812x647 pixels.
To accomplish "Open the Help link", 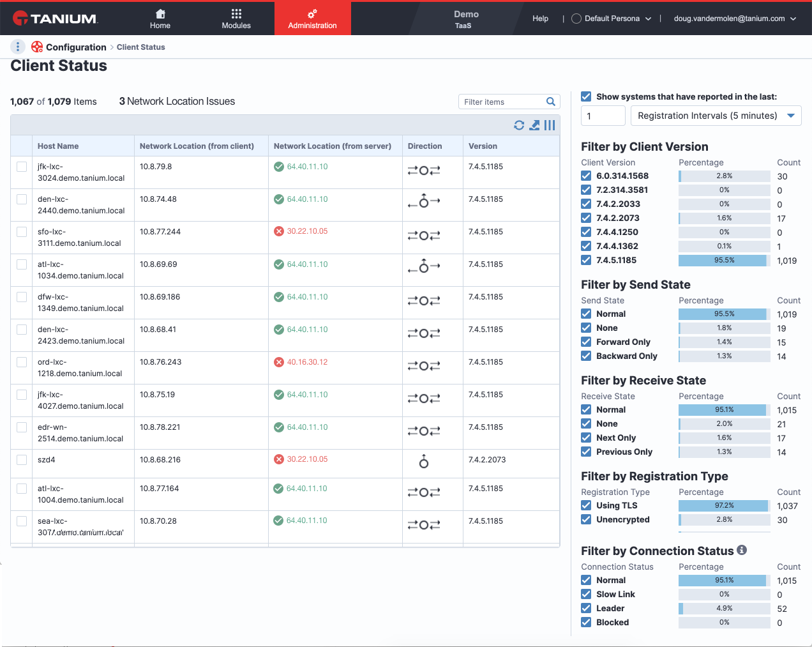I will pos(540,19).
